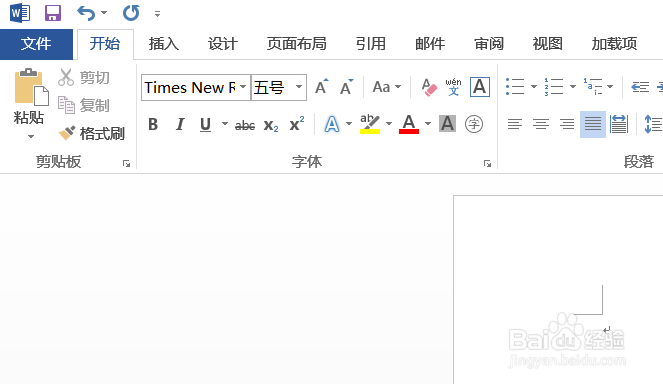Toggle Character Shading gray A
This screenshot has height=384, width=663.
(447, 124)
